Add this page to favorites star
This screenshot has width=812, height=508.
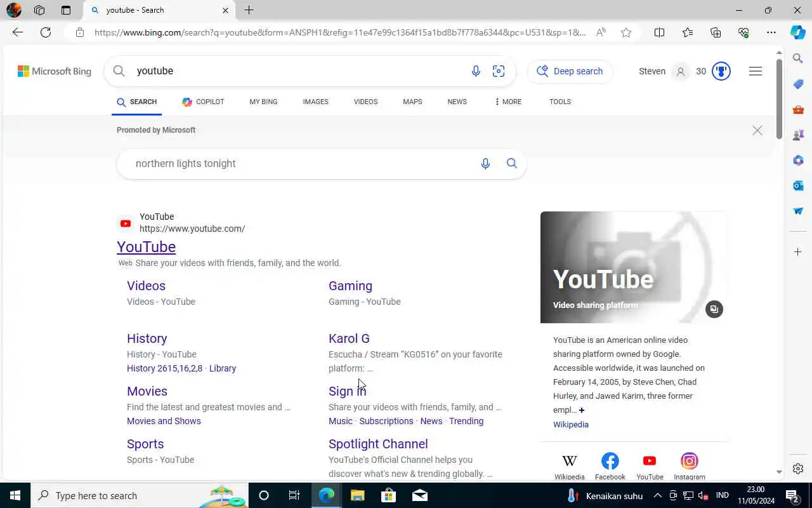point(626,32)
